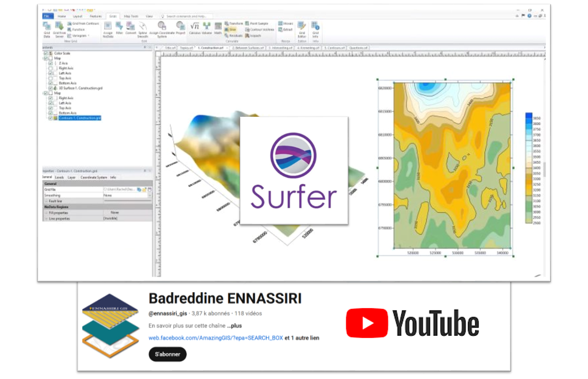Switch to the Layout ribbon tab

[77, 16]
